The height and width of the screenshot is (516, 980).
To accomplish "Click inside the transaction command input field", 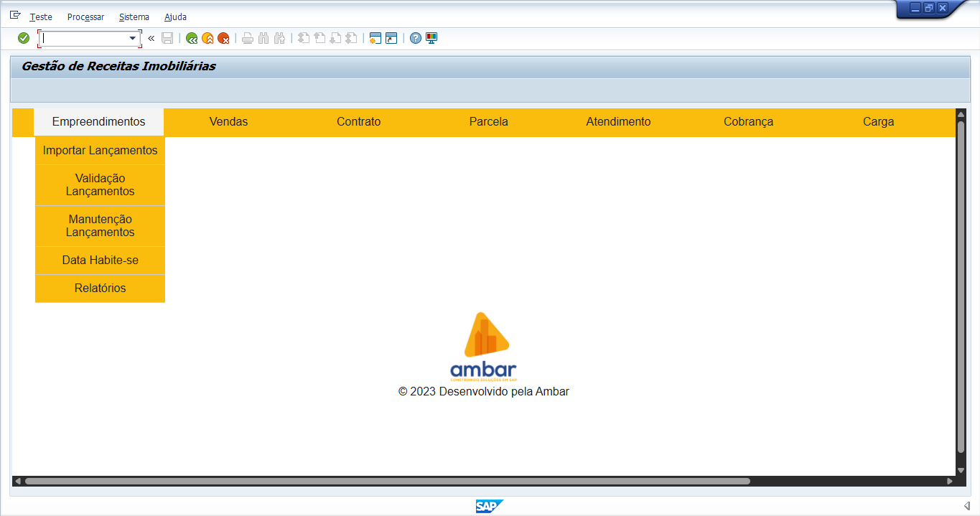I will click(x=83, y=38).
